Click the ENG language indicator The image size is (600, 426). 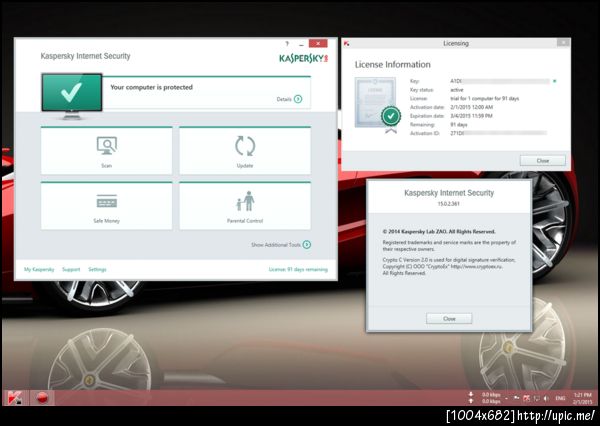click(560, 398)
